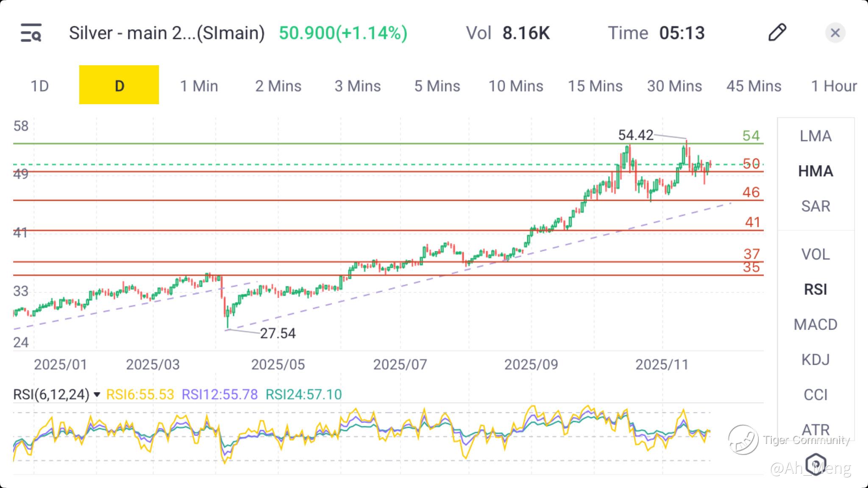Open the RSI(6,12,24) settings dropdown arrow

coord(97,395)
